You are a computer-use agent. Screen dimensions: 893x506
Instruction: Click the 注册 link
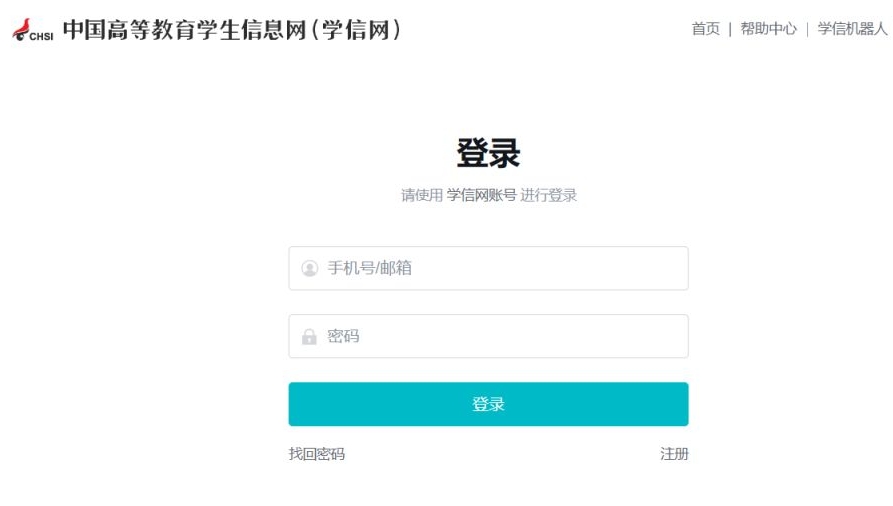(674, 454)
